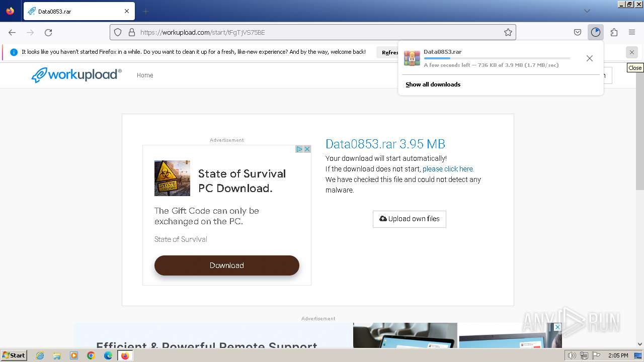Image resolution: width=644 pixels, height=362 pixels.
Task: Open File Explorer from taskbar
Action: (57, 355)
